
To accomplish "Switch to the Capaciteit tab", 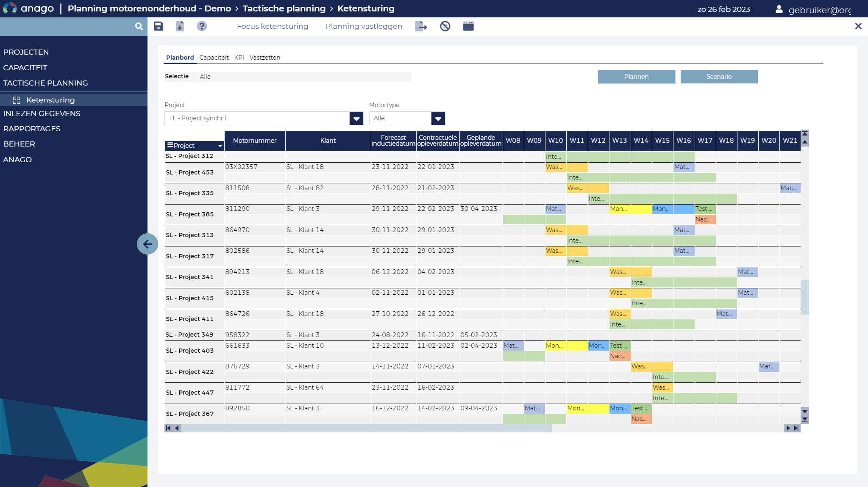I will pyautogui.click(x=214, y=58).
